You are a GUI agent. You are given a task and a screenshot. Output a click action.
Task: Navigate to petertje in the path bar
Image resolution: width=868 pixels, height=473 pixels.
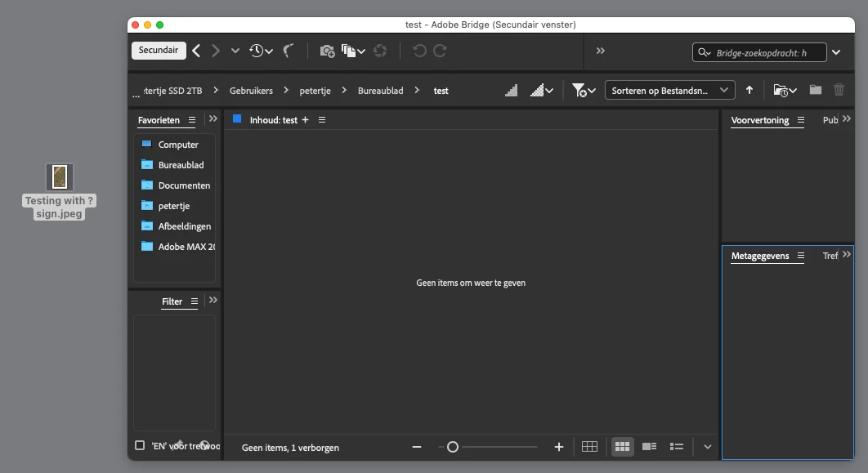pos(315,91)
